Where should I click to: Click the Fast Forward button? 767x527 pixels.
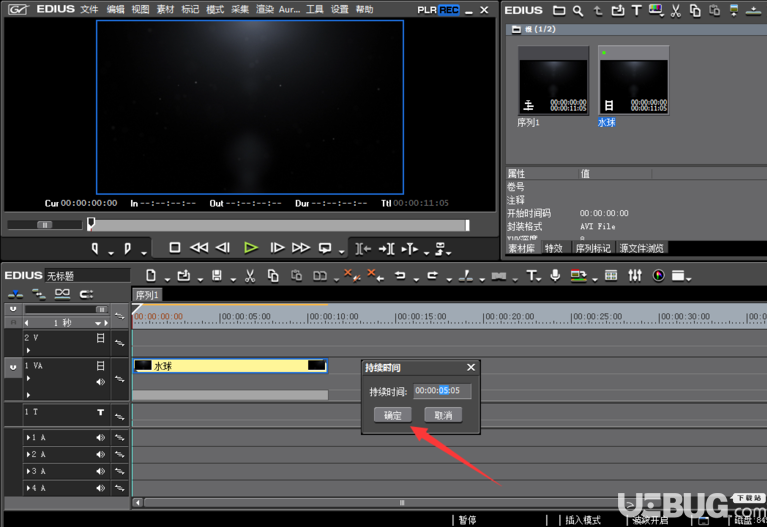(x=301, y=248)
